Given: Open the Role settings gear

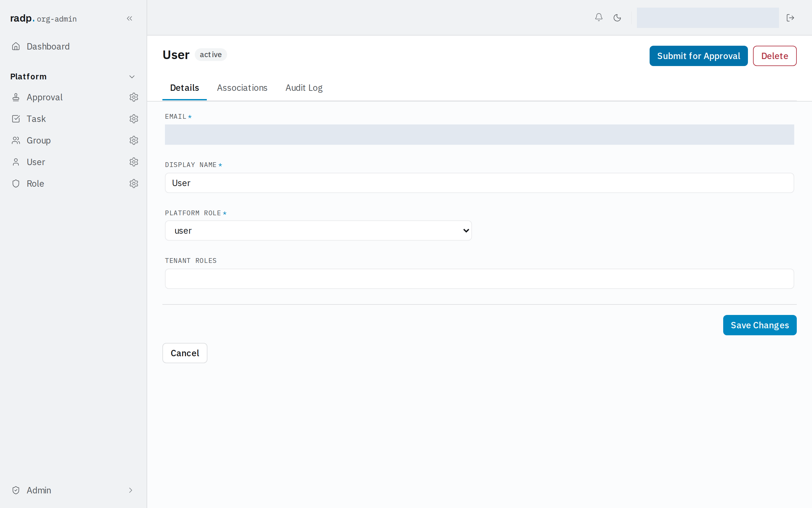Looking at the screenshot, I should [134, 184].
